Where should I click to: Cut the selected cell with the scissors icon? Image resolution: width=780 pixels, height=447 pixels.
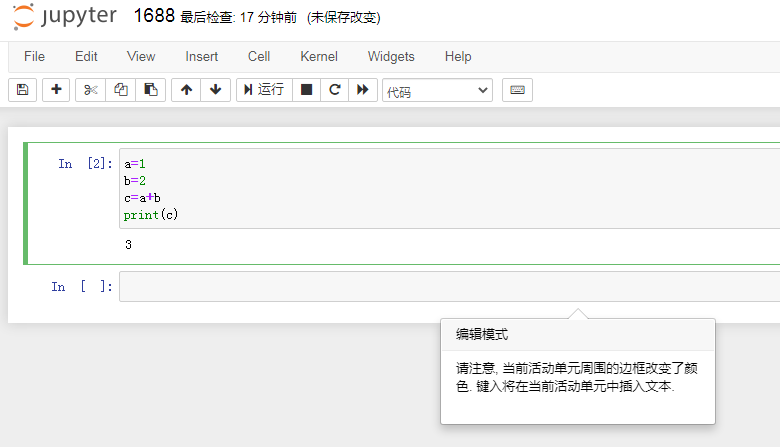click(91, 89)
